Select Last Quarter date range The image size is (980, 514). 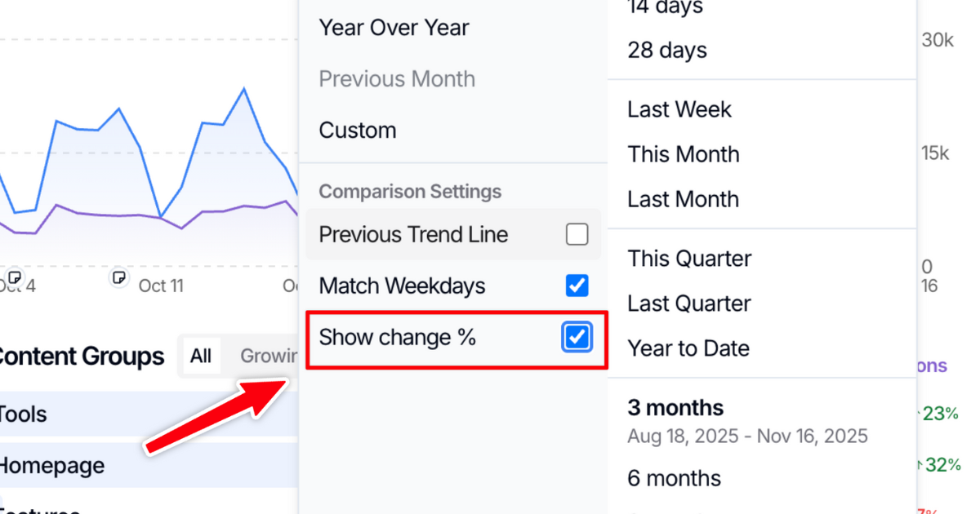(x=689, y=304)
